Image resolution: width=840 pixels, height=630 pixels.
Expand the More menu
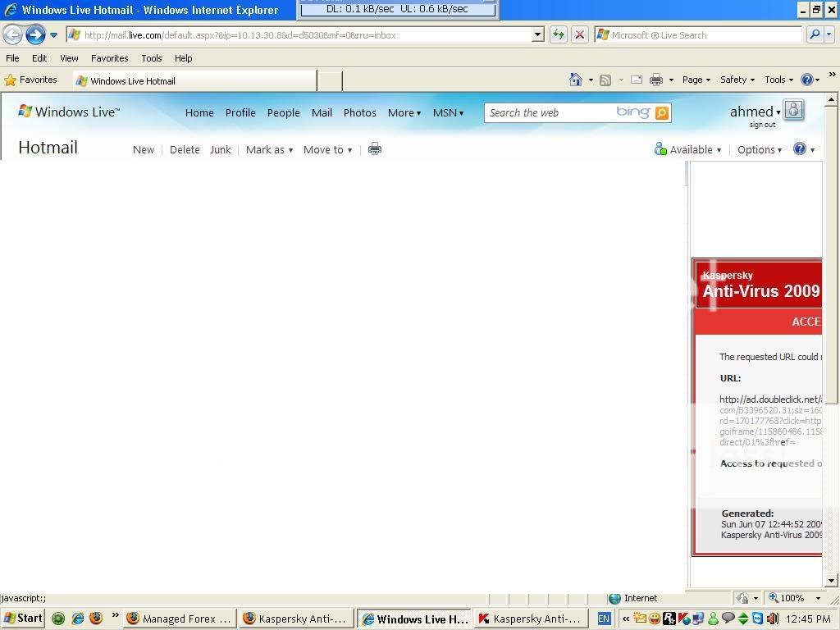point(404,112)
